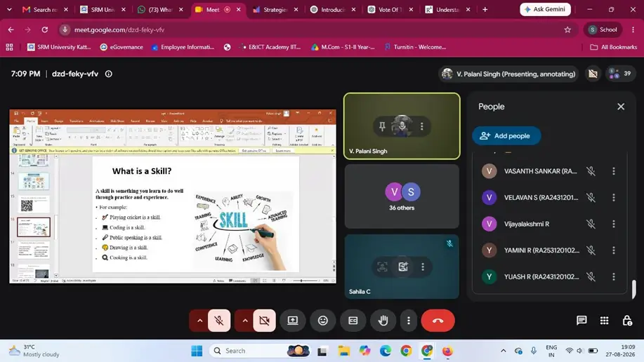Open more options for Vijayalakshmi R
Viewport: 644px width, 362px height.
pyautogui.click(x=614, y=224)
